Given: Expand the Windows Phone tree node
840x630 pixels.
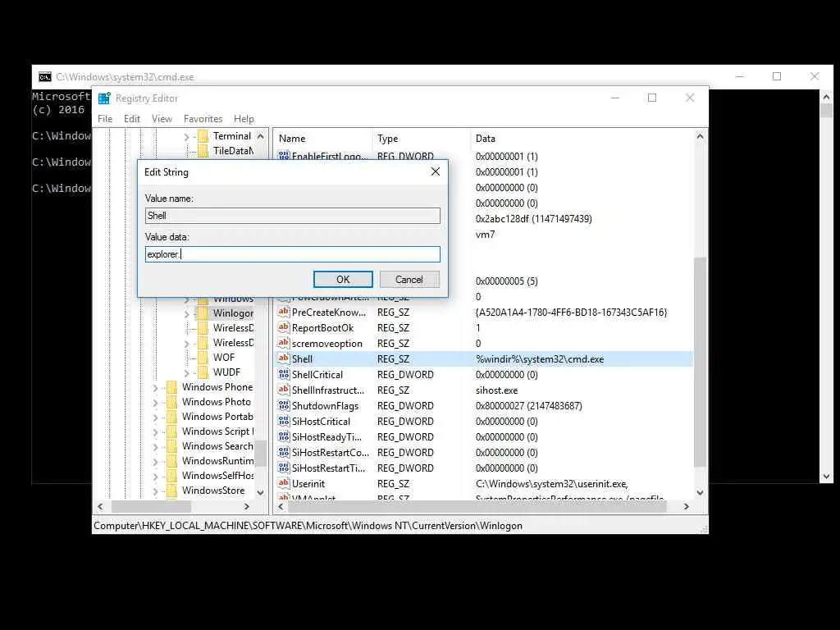Looking at the screenshot, I should 155,388.
